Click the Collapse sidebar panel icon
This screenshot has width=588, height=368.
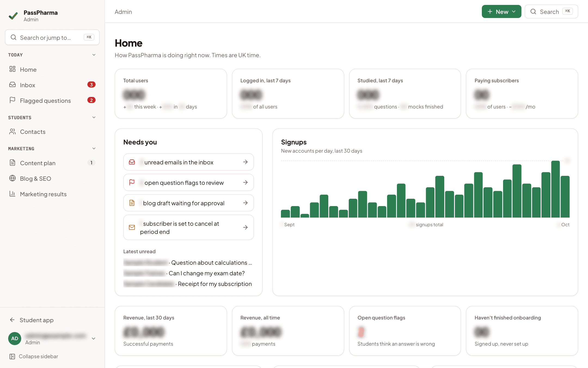[x=12, y=356]
